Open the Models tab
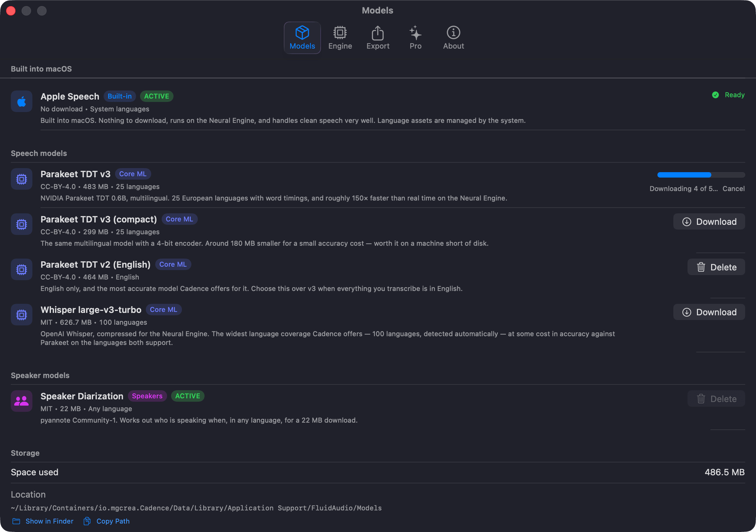The height and width of the screenshot is (532, 756). click(x=302, y=38)
